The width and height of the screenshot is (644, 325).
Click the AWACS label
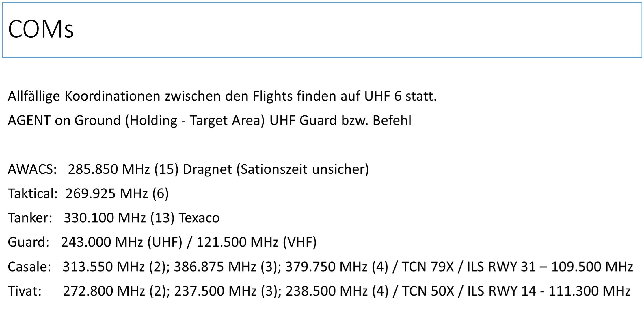[x=32, y=169]
